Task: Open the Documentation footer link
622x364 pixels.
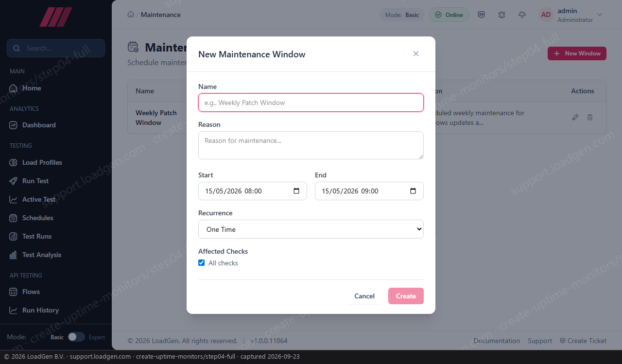Action: point(497,341)
